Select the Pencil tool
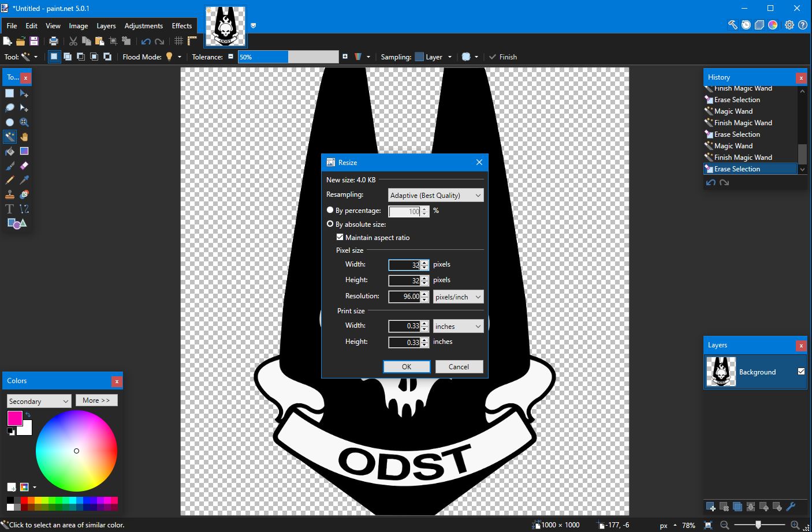 (10, 180)
